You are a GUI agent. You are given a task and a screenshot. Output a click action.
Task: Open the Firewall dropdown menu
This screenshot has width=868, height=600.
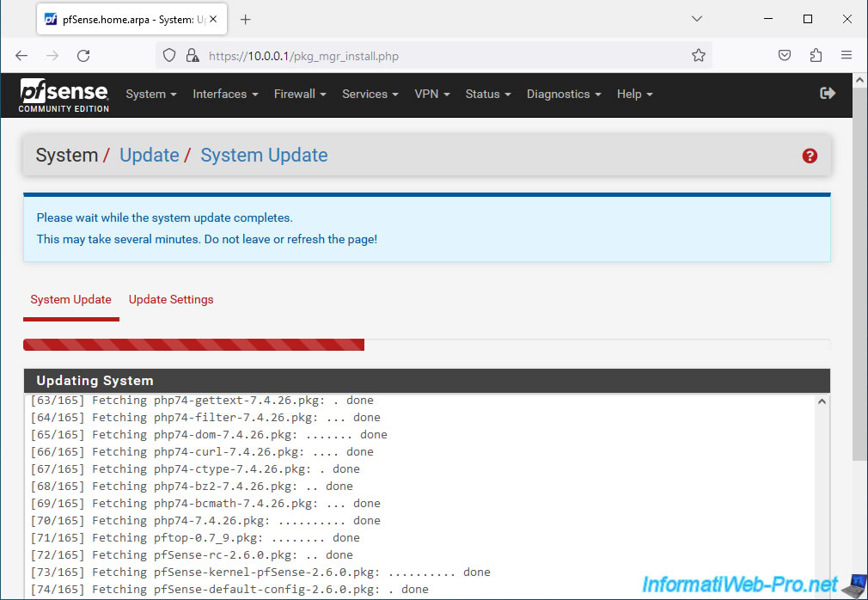pos(300,94)
